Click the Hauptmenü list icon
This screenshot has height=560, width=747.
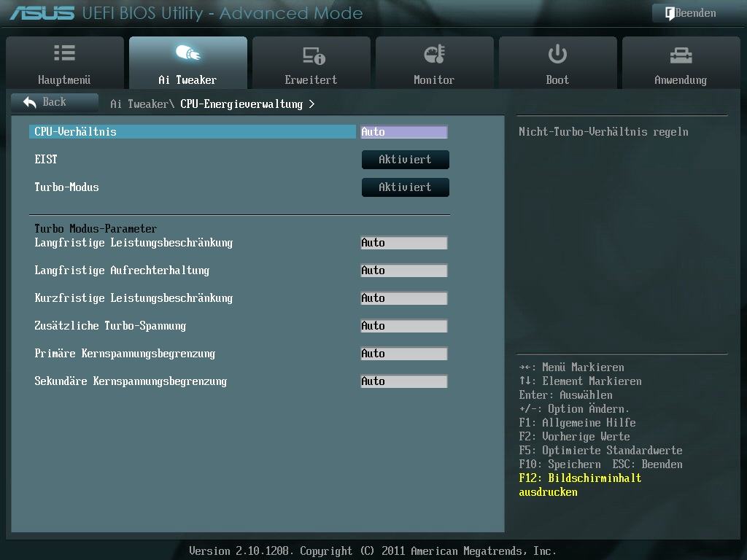64,52
